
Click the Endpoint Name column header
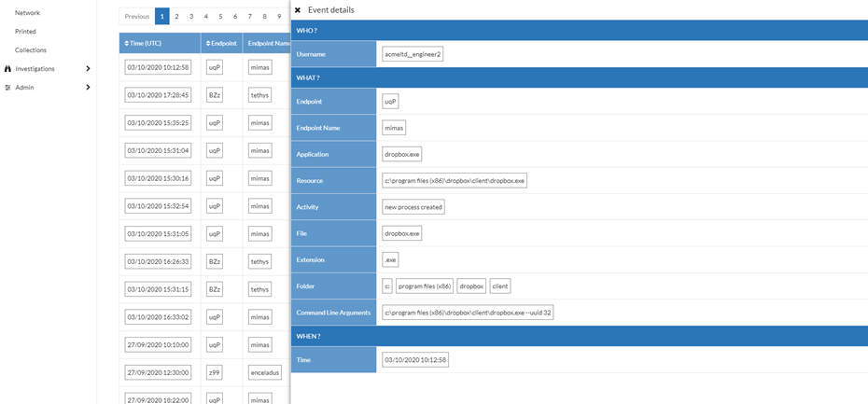267,43
